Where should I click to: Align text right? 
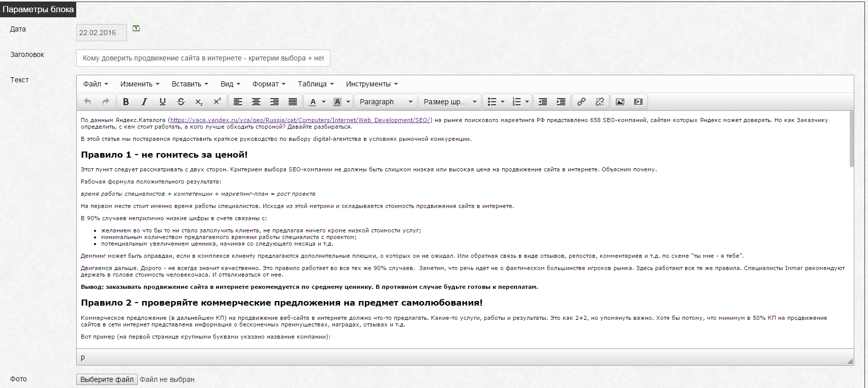(274, 102)
